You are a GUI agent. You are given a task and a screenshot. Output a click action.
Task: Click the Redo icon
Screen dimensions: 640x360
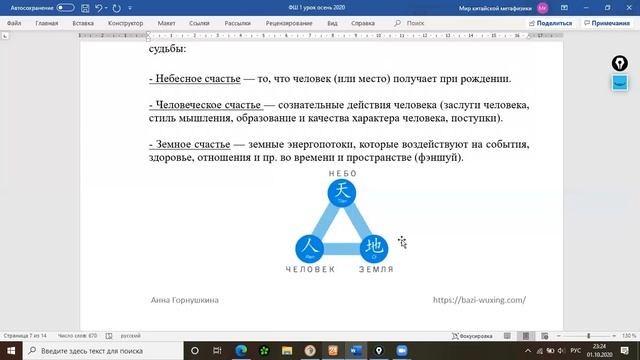(117, 8)
